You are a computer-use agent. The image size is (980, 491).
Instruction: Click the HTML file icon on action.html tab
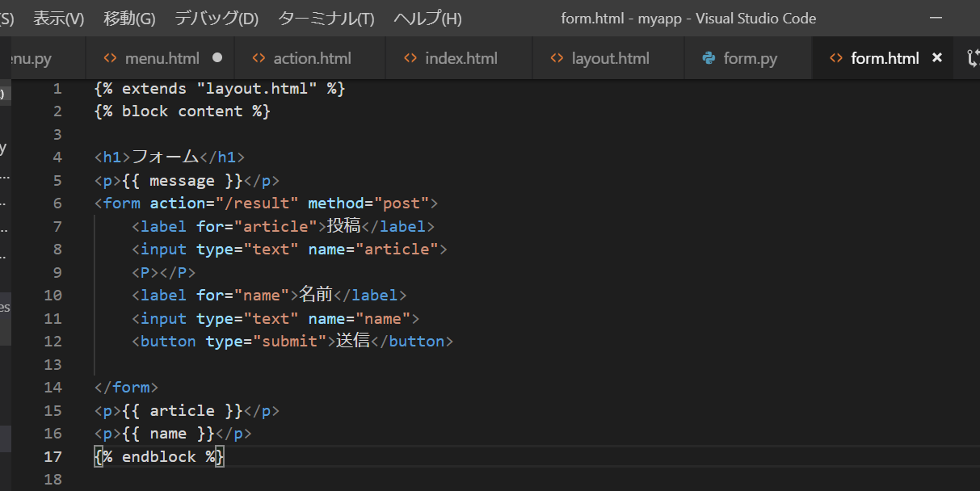pyautogui.click(x=259, y=58)
